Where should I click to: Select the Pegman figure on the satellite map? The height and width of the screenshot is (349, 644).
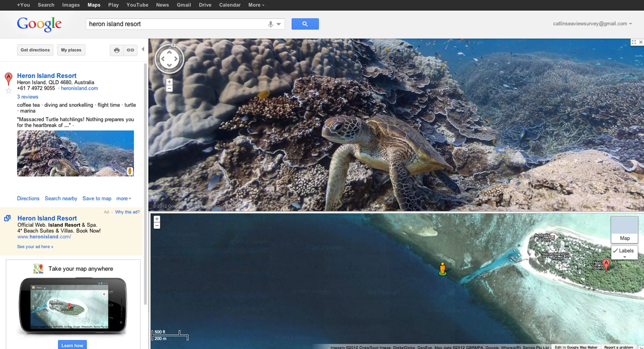(x=442, y=267)
